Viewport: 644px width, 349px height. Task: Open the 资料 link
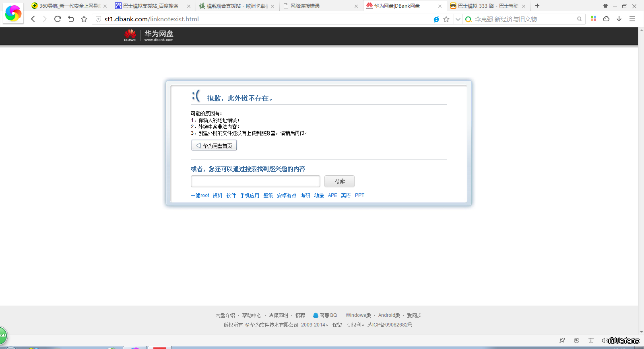click(218, 195)
